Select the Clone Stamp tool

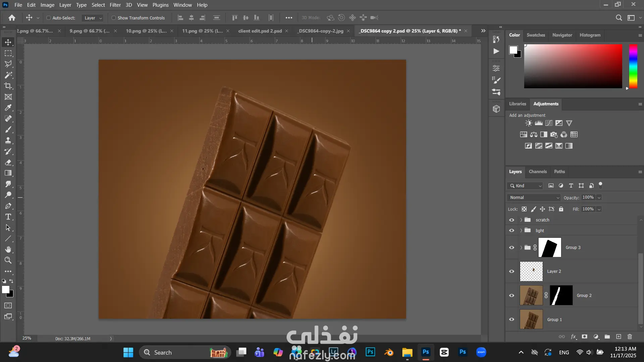coord(8,141)
